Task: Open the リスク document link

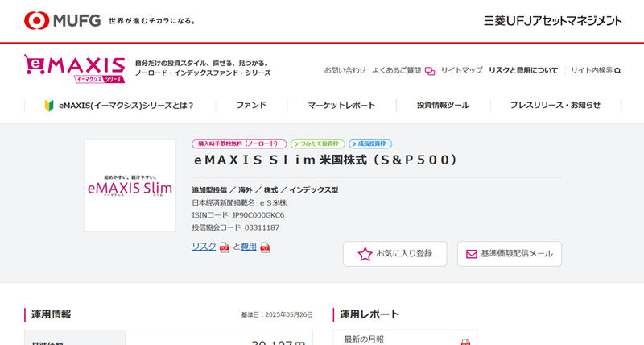Action: [x=204, y=247]
